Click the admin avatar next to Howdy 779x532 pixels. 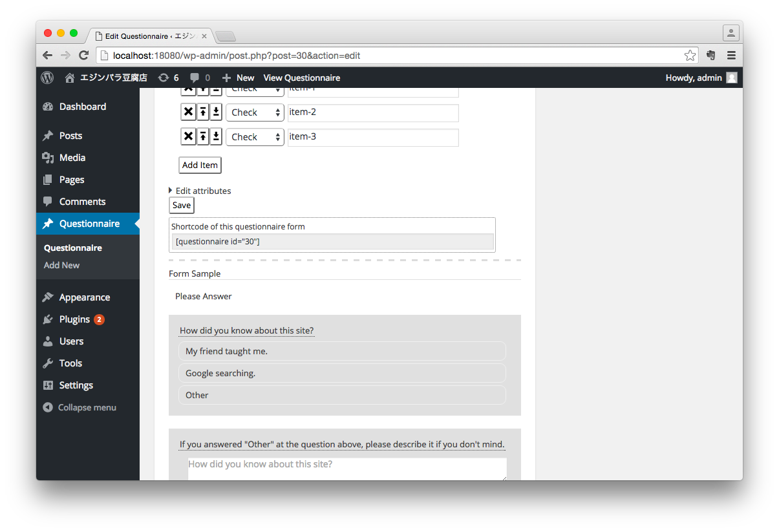[x=731, y=78]
